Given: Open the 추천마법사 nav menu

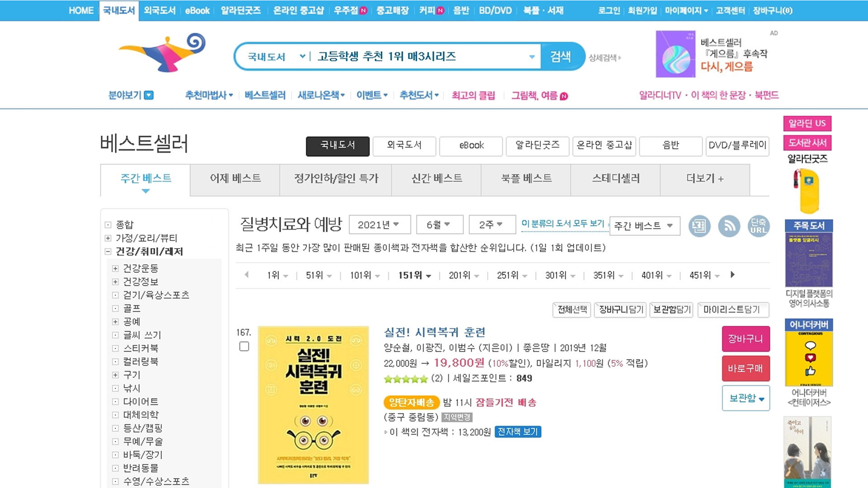Looking at the screenshot, I should pos(208,95).
